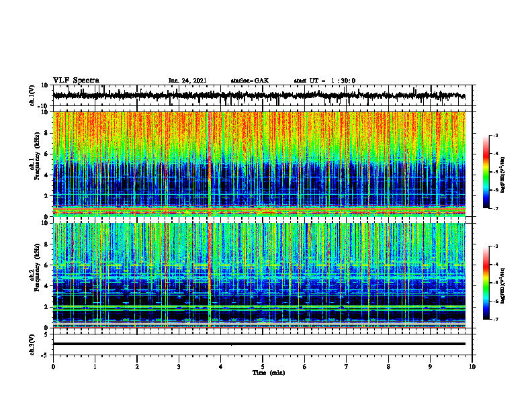Click time axis tick label 4
The width and height of the screenshot is (532, 411).
point(221,367)
